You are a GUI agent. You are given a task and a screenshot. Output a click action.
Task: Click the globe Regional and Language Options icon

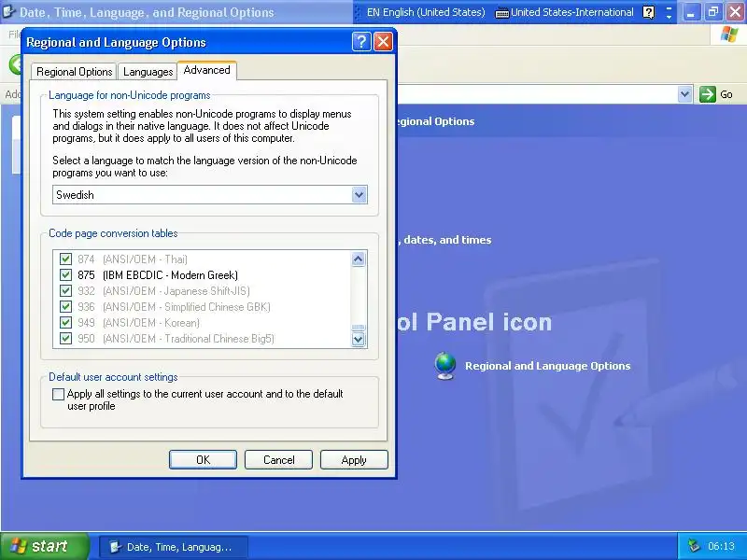pyautogui.click(x=445, y=366)
